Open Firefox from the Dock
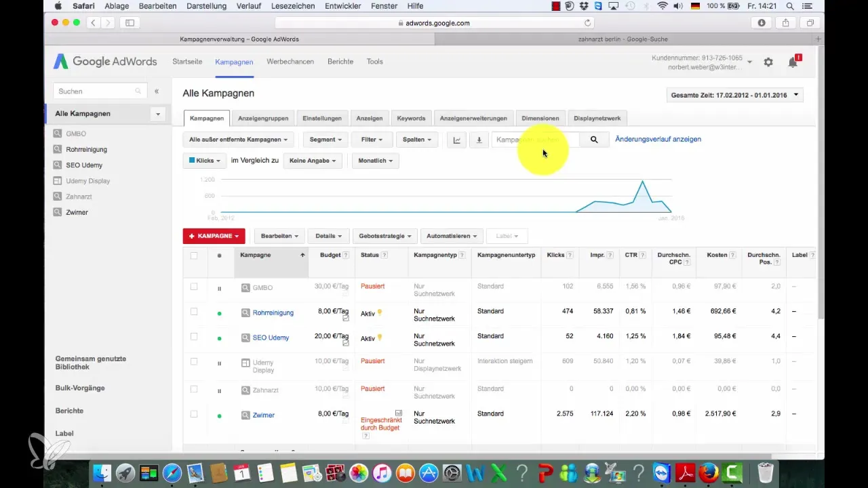The image size is (868, 488). tap(709, 472)
